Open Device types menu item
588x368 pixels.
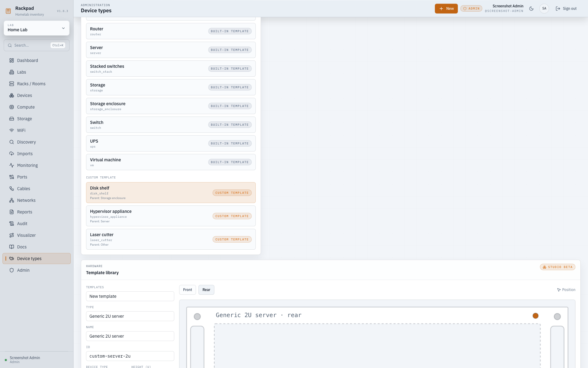coord(36,259)
